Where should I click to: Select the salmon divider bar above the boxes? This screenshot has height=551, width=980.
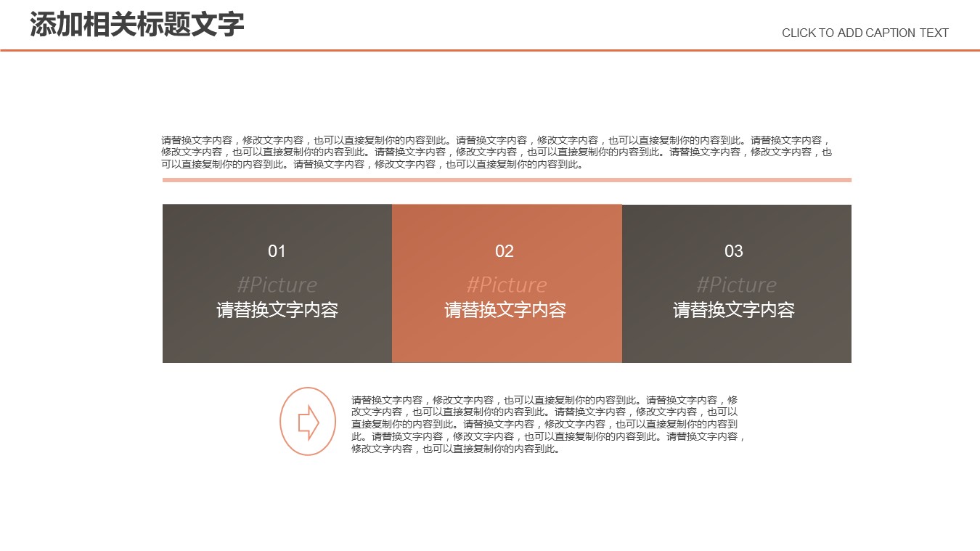(507, 180)
